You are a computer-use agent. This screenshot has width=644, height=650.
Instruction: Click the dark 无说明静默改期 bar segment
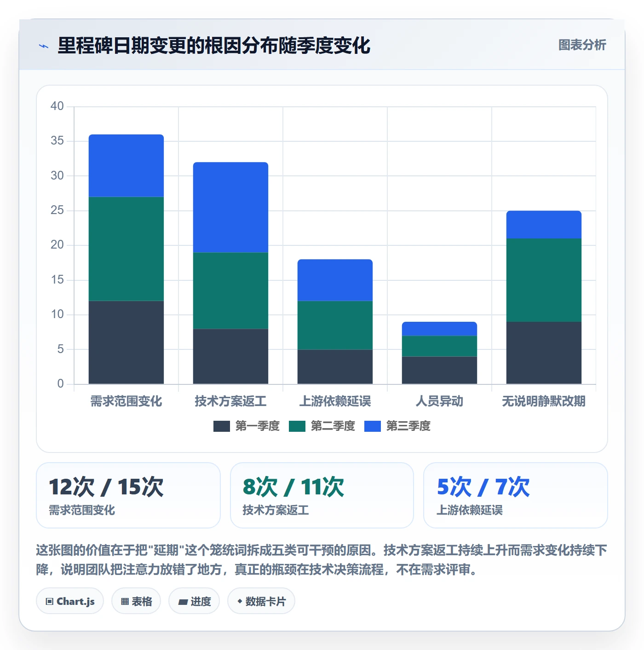coord(544,353)
